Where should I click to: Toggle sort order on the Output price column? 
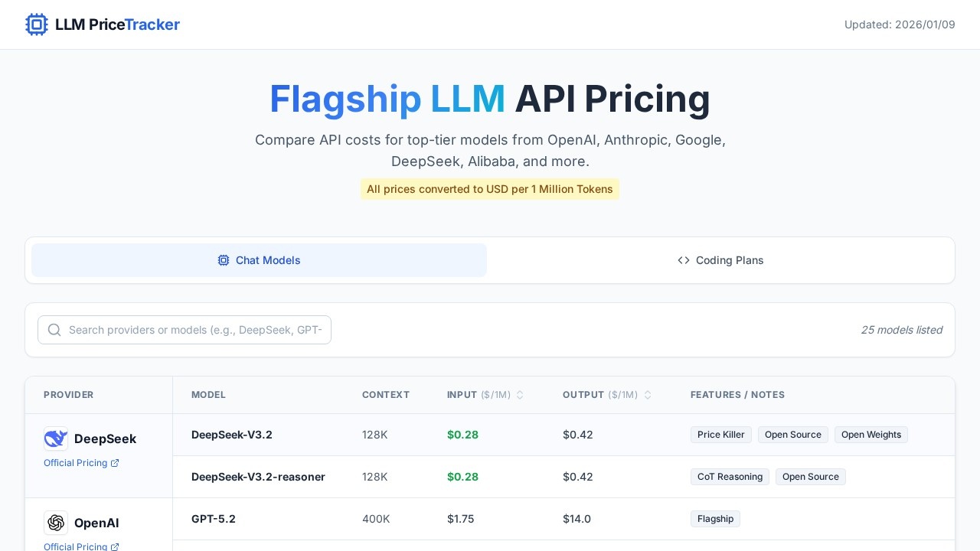pos(648,395)
